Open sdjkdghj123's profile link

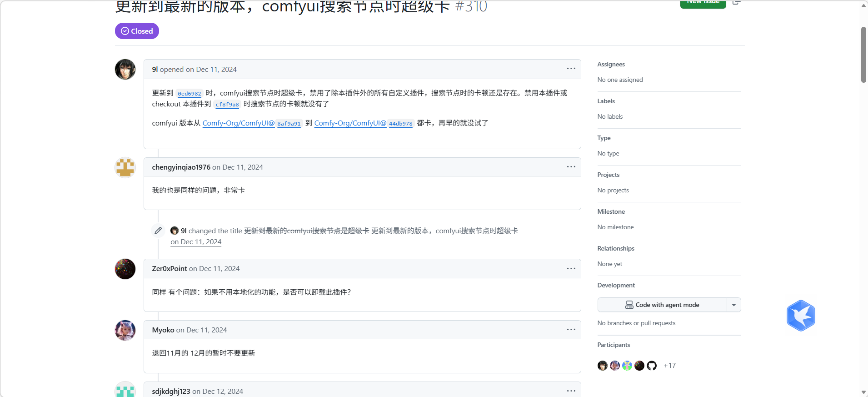[171, 391]
